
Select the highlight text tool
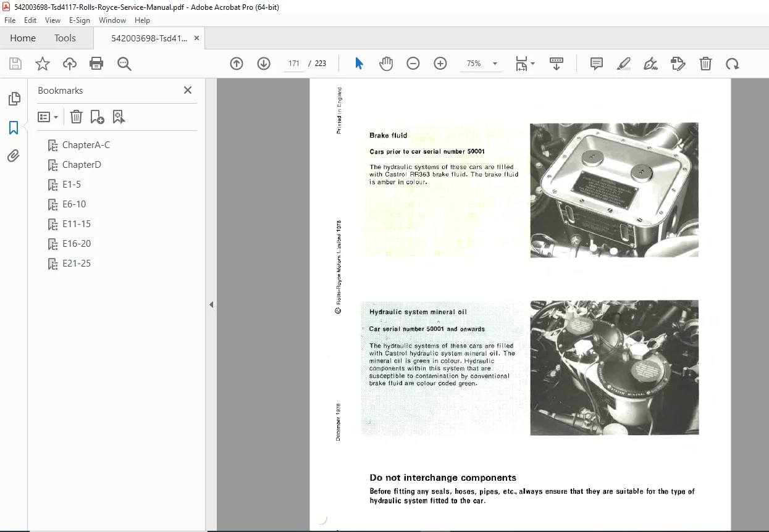click(x=624, y=64)
